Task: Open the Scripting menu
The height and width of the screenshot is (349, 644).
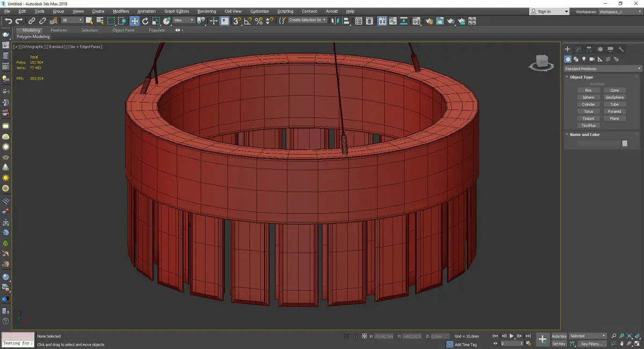Action: point(285,11)
